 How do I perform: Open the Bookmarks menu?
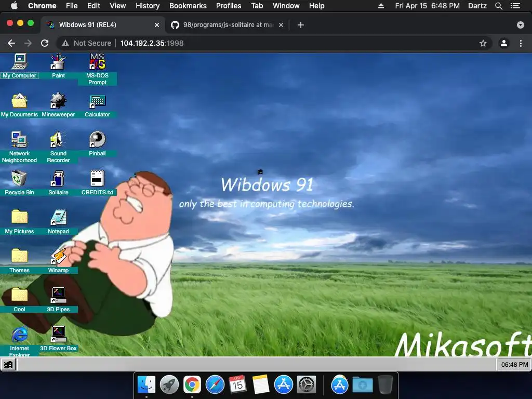coord(188,6)
